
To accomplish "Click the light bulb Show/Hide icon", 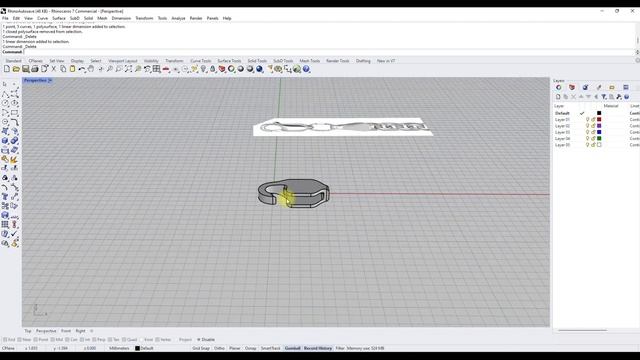I will click(x=203, y=69).
